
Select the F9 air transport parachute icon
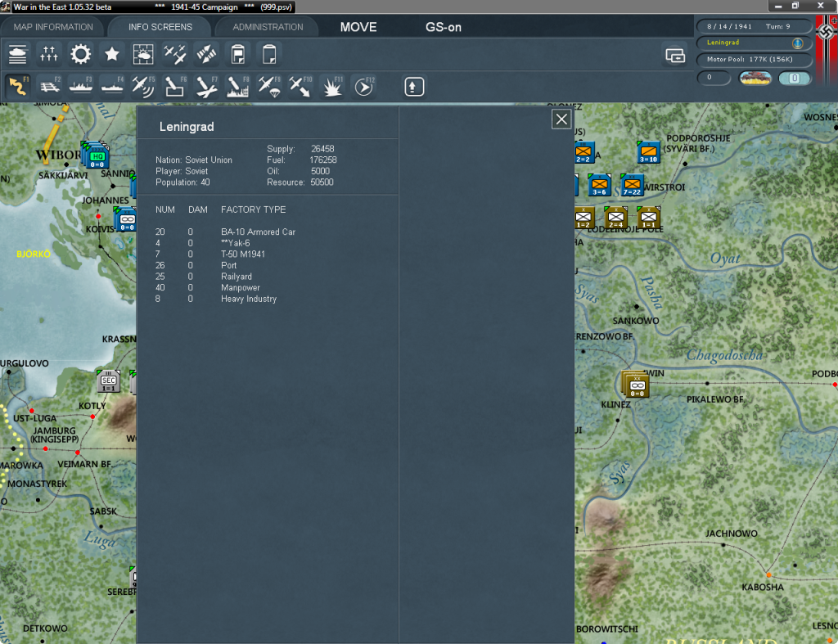pos(269,87)
